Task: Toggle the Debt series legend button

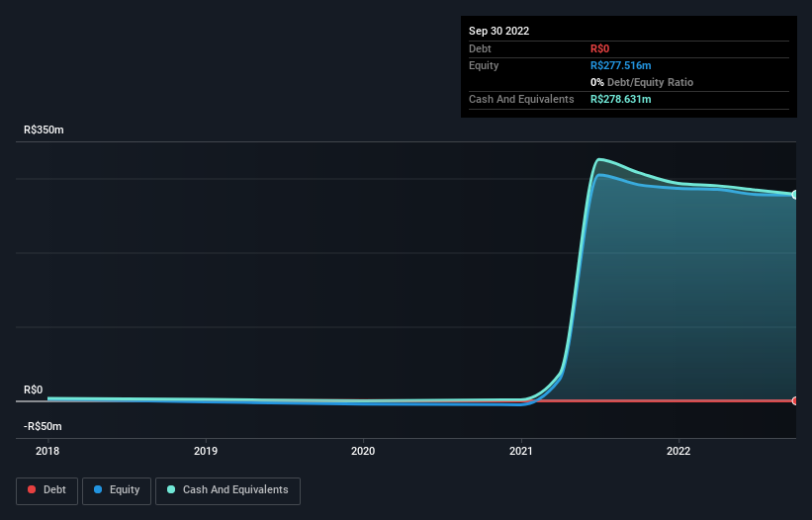Action: tap(46, 490)
